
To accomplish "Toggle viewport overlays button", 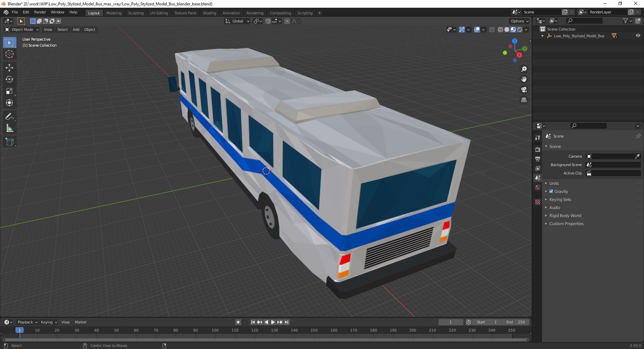I will [477, 30].
